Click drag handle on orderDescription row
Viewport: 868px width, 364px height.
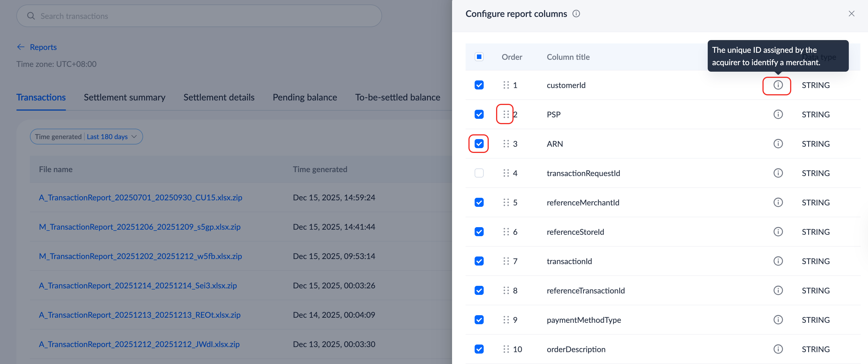pyautogui.click(x=506, y=349)
